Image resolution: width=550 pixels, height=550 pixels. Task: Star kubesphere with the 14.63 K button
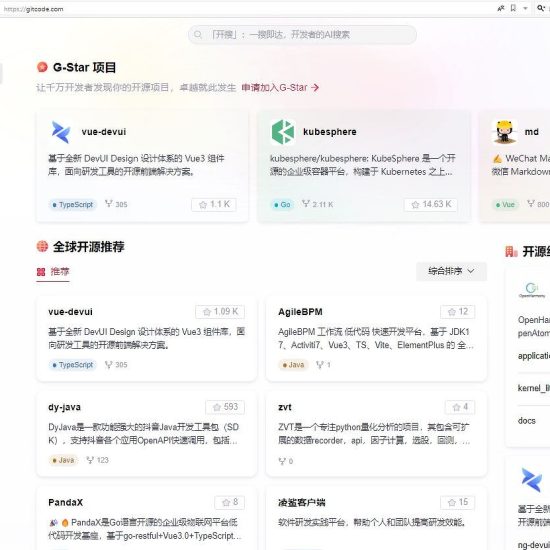pos(431,204)
